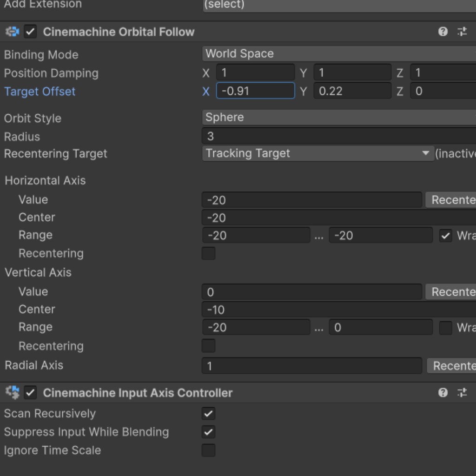Open the Binding Mode dropdown

(x=339, y=54)
